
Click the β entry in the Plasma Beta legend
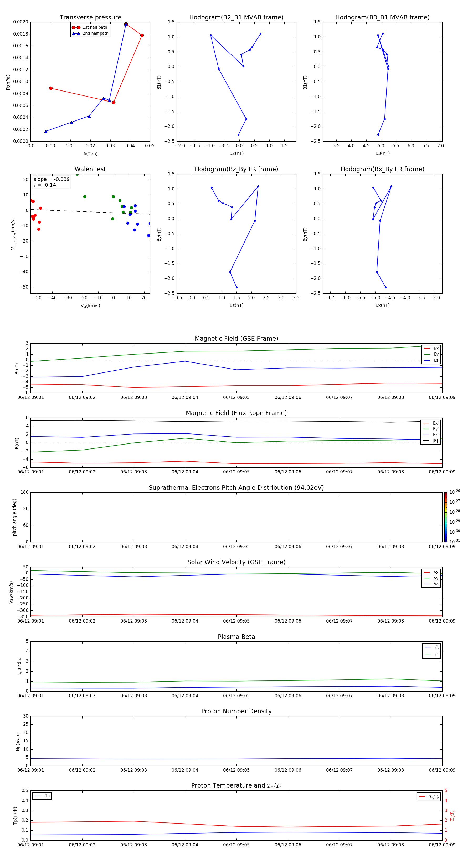[431, 654]
